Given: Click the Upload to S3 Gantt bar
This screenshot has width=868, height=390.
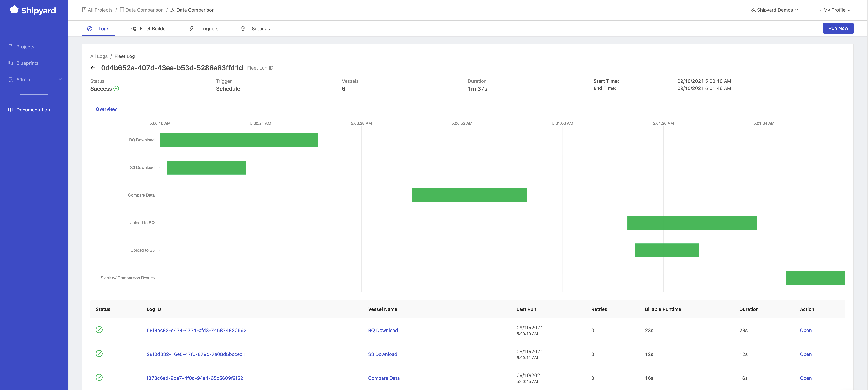Looking at the screenshot, I should [x=666, y=250].
